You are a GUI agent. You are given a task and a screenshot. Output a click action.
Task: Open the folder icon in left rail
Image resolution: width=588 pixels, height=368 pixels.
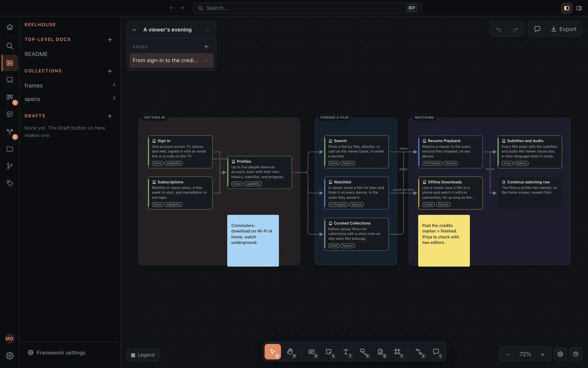pos(10,149)
